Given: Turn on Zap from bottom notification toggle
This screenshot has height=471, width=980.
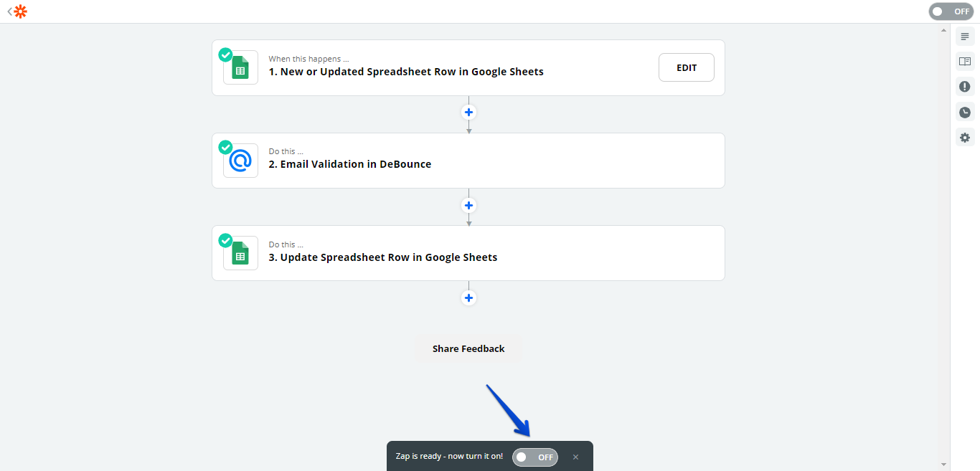Looking at the screenshot, I should [534, 457].
